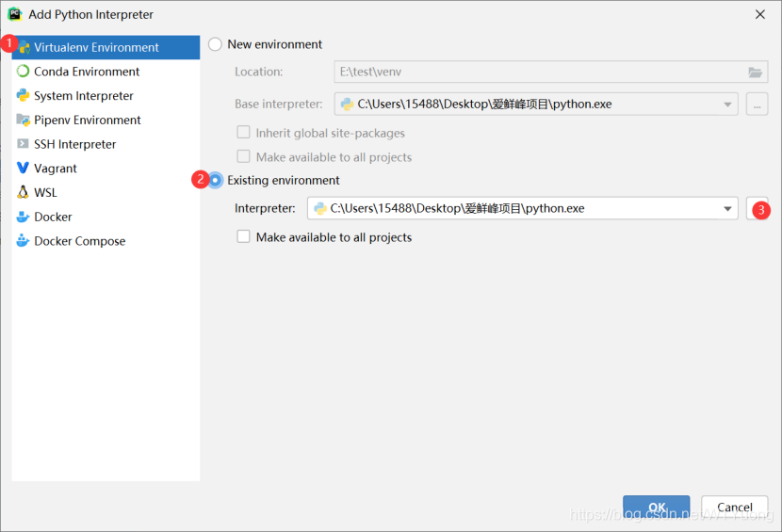782x532 pixels.
Task: Choose Pipenv Environment entry
Action: [106, 120]
